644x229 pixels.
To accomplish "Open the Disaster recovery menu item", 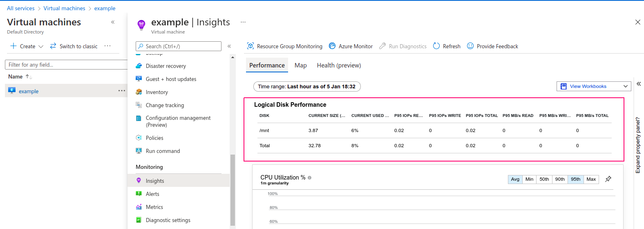I will click(166, 66).
